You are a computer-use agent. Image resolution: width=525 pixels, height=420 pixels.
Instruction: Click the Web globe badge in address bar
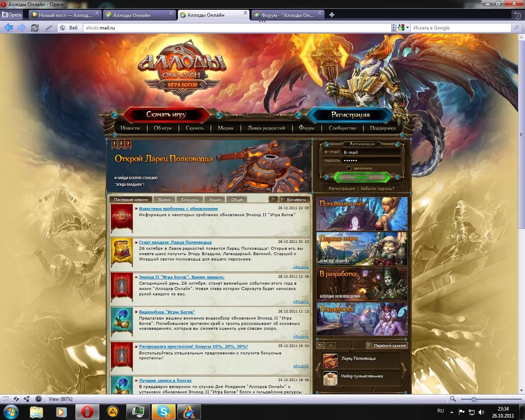point(68,27)
